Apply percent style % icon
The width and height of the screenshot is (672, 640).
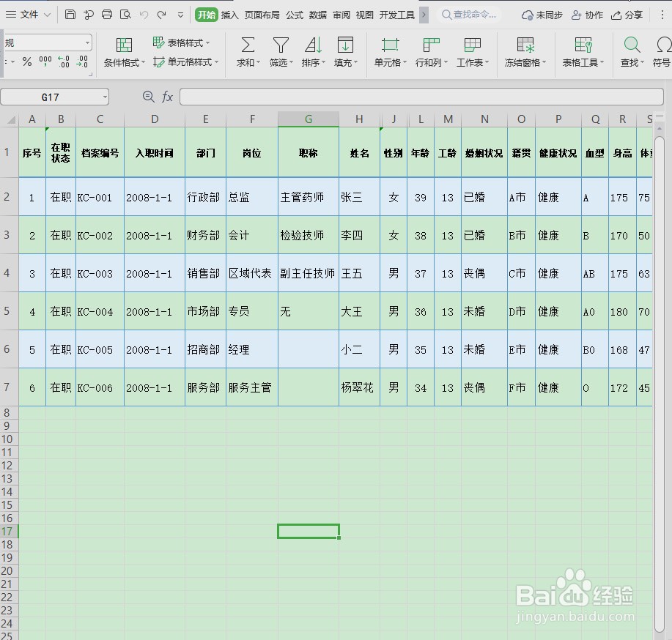(x=27, y=62)
